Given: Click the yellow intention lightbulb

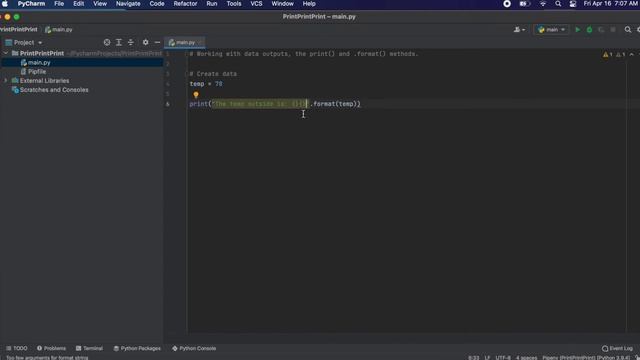Looking at the screenshot, I should (196, 95).
